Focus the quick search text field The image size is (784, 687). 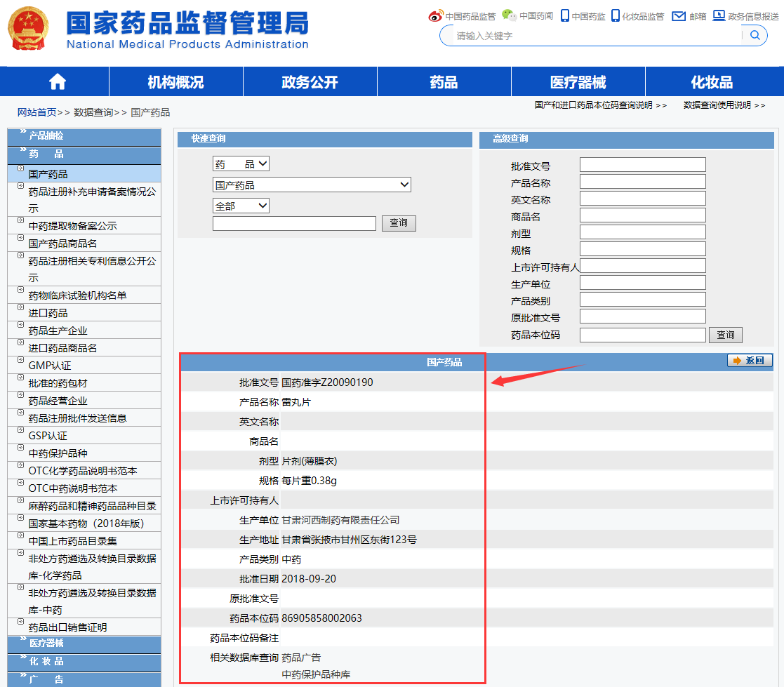coord(294,223)
